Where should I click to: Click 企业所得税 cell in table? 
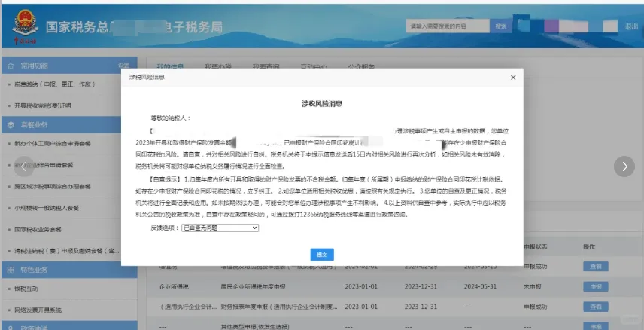click(174, 287)
